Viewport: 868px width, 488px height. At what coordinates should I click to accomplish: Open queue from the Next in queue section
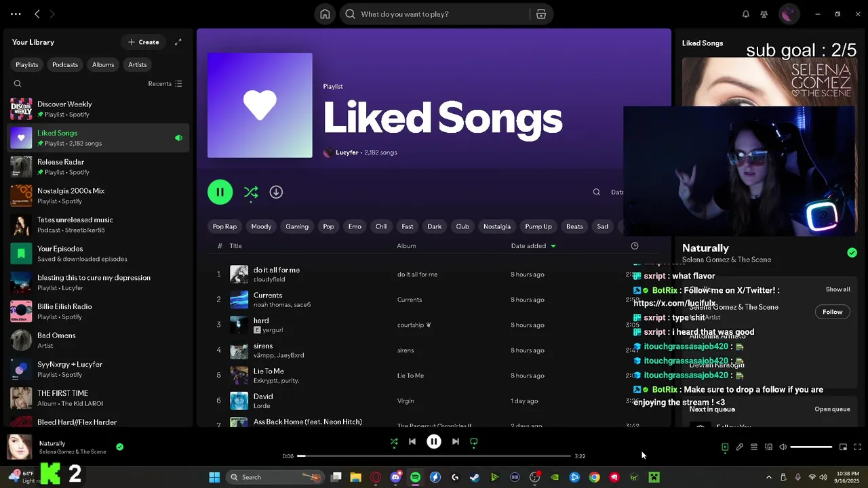point(832,409)
